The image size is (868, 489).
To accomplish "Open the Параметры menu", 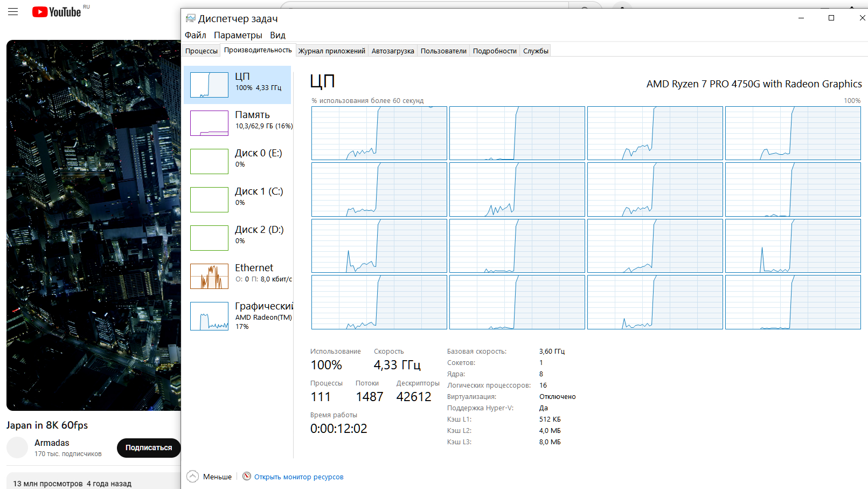I will coord(238,35).
